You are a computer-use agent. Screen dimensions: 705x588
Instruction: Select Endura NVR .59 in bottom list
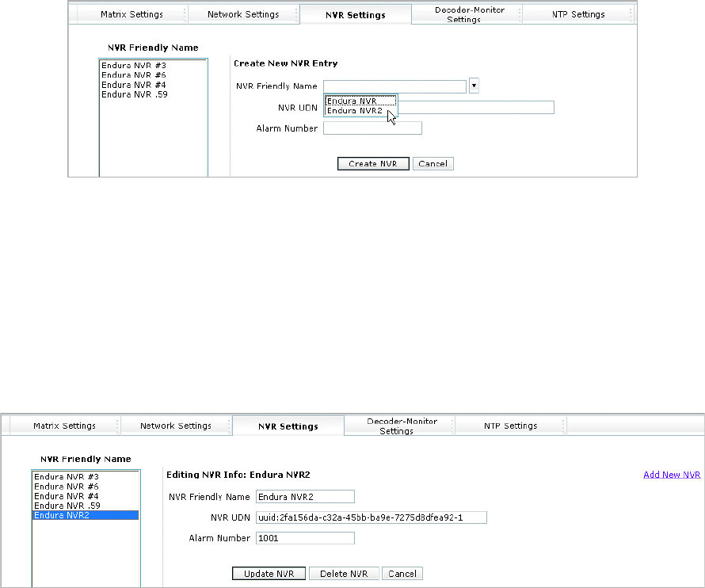[x=86, y=506]
